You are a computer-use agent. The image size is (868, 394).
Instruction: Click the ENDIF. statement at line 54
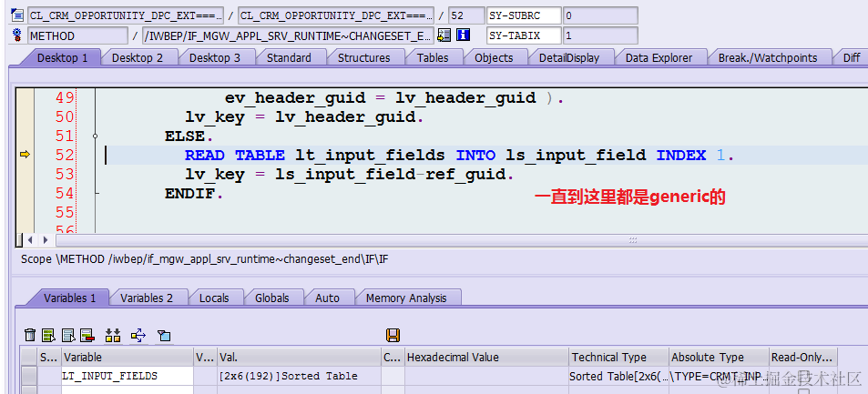tap(194, 194)
